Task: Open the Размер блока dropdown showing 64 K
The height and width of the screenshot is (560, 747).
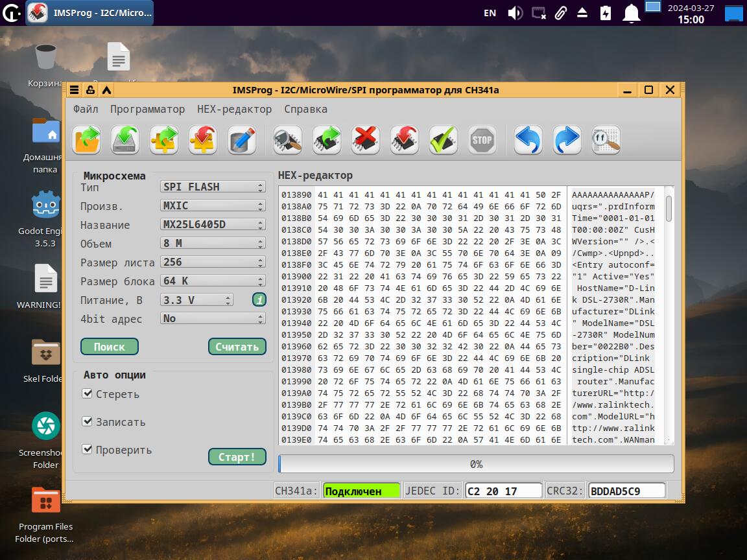Action: tap(213, 281)
